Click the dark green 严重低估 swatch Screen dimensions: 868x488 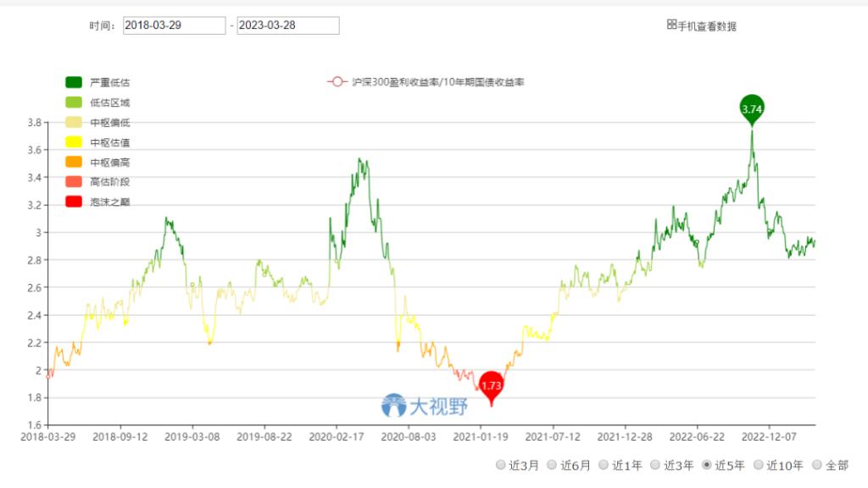(x=74, y=82)
